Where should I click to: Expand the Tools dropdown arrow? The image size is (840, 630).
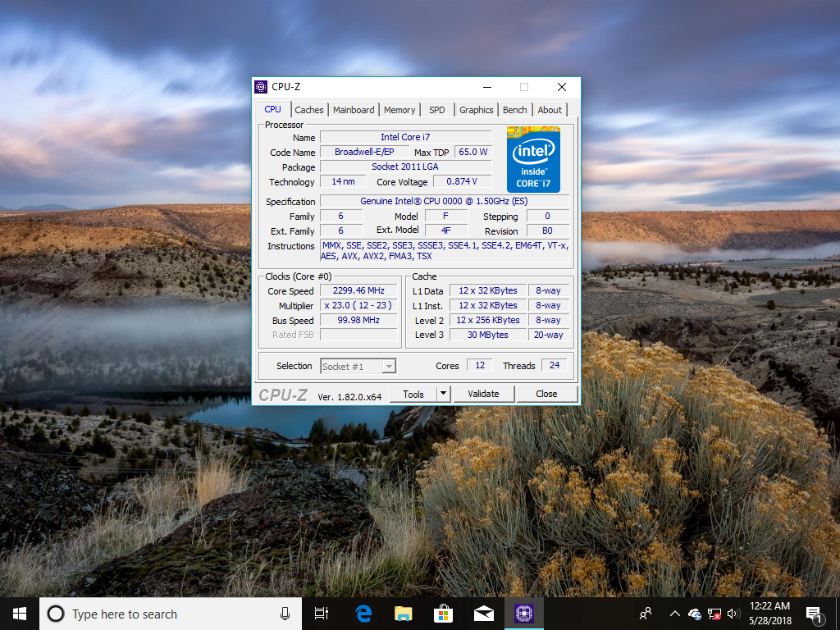tap(443, 394)
